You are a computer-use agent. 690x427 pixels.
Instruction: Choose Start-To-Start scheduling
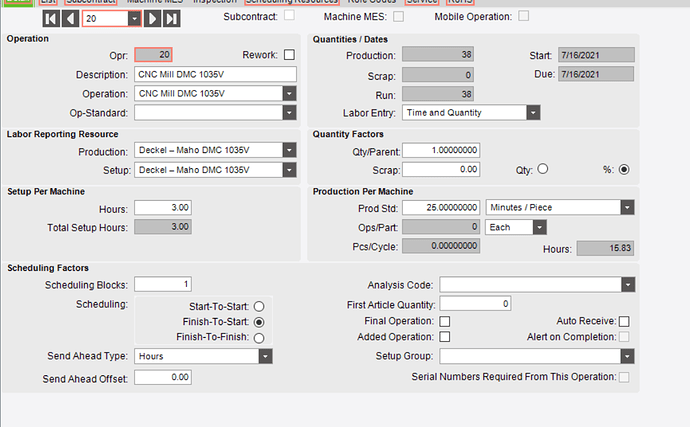pos(259,306)
